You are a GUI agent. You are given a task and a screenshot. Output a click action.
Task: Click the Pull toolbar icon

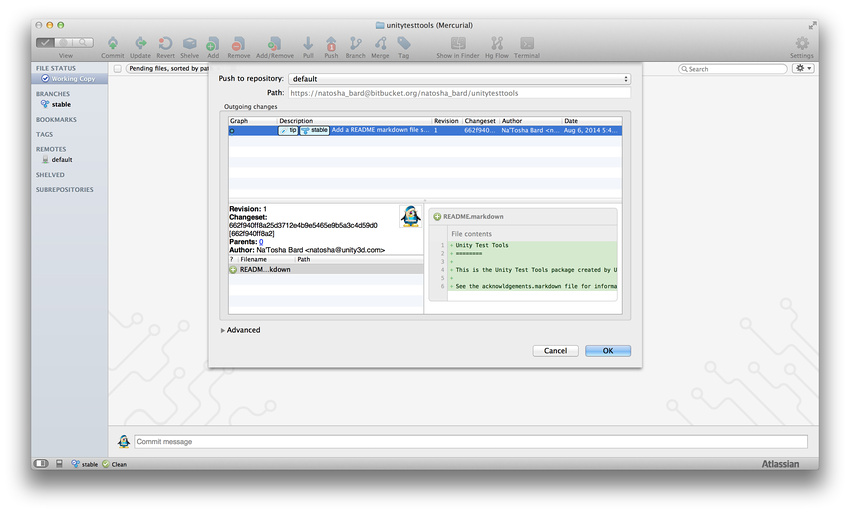pyautogui.click(x=308, y=44)
